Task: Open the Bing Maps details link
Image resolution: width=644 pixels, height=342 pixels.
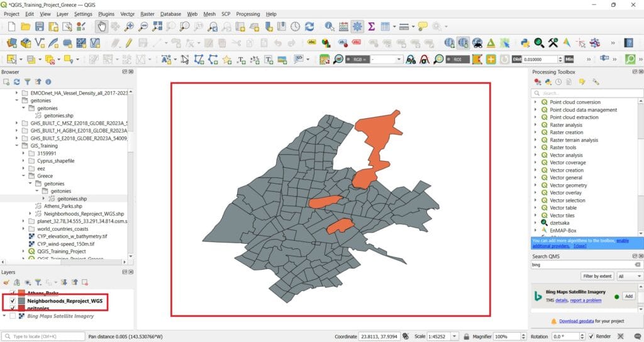Action: click(x=562, y=301)
